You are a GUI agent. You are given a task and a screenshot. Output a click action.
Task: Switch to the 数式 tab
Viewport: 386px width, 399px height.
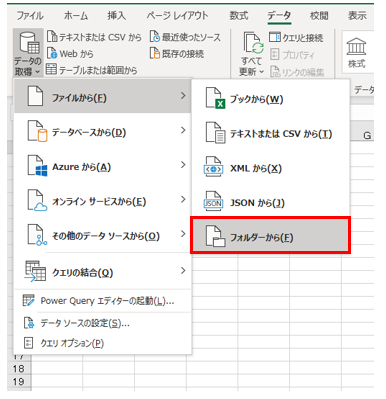coord(239,16)
